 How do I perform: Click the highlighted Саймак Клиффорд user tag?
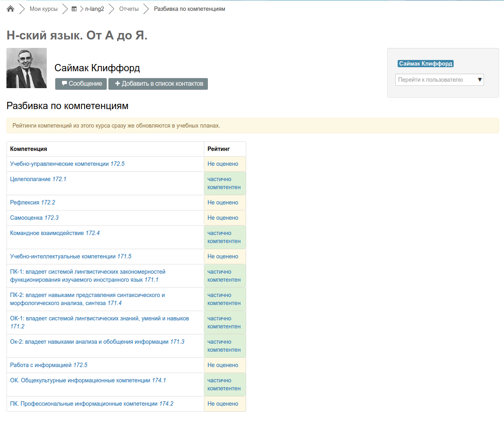[425, 64]
